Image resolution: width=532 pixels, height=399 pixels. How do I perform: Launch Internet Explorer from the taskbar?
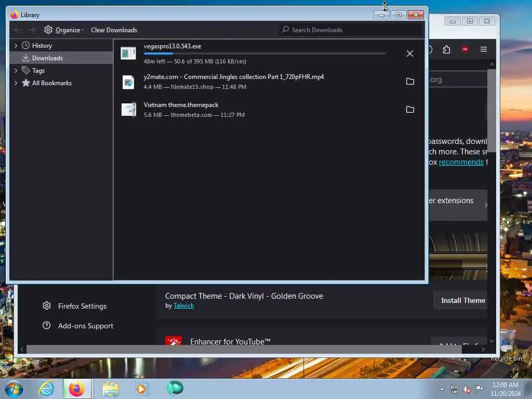46,389
